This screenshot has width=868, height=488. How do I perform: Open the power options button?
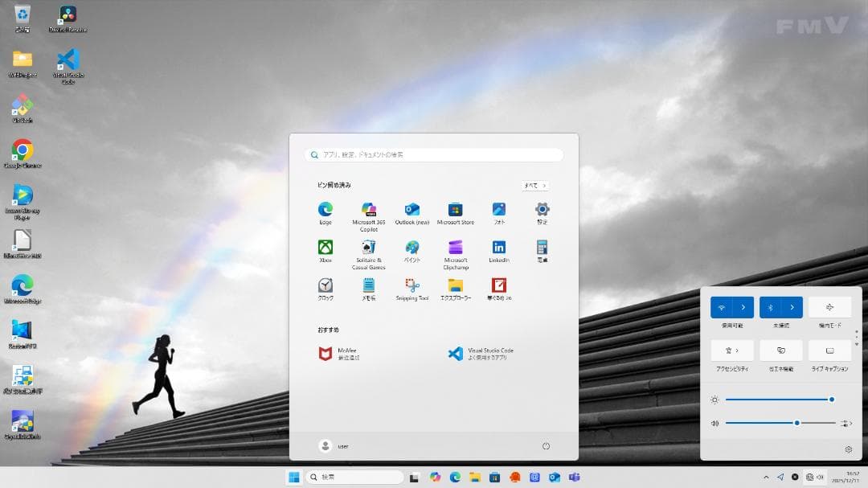(x=546, y=446)
